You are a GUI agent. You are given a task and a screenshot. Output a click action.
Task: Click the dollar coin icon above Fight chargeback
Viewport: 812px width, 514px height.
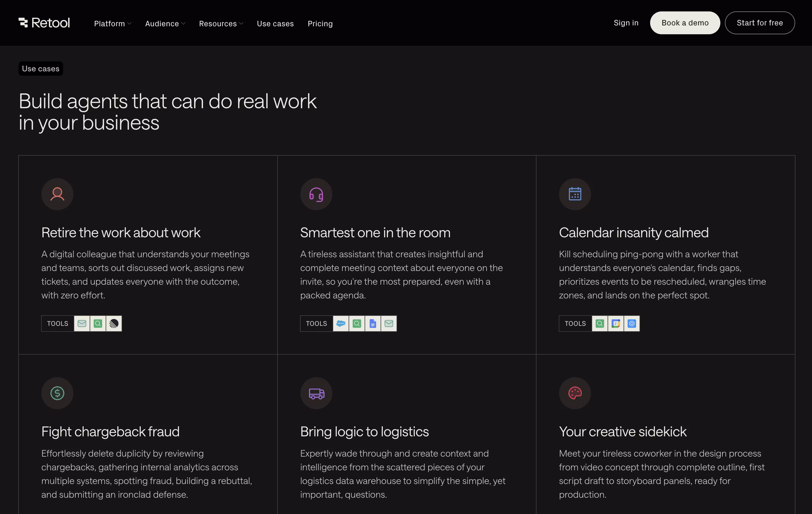click(57, 393)
